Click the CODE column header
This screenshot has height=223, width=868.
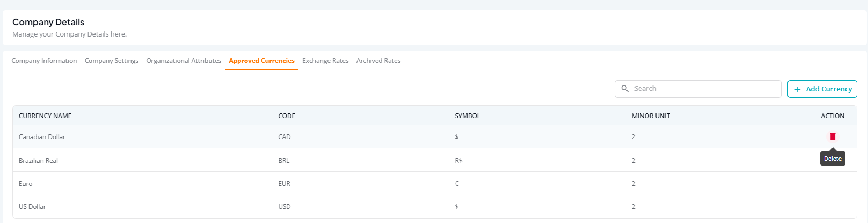[x=287, y=116]
